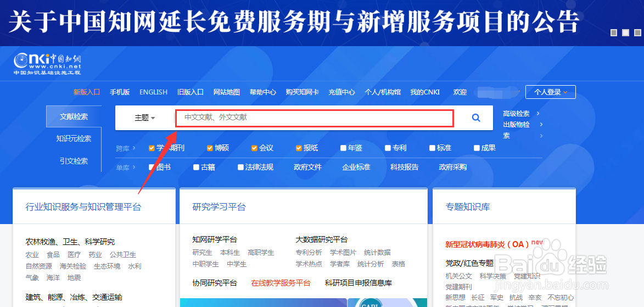The width and height of the screenshot is (644, 307).
Task: Open the CNKI logo homepage
Action: click(x=47, y=64)
